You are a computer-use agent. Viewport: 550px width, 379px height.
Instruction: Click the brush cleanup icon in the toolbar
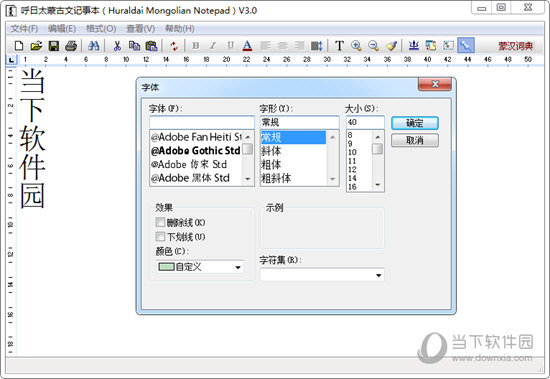(x=391, y=46)
